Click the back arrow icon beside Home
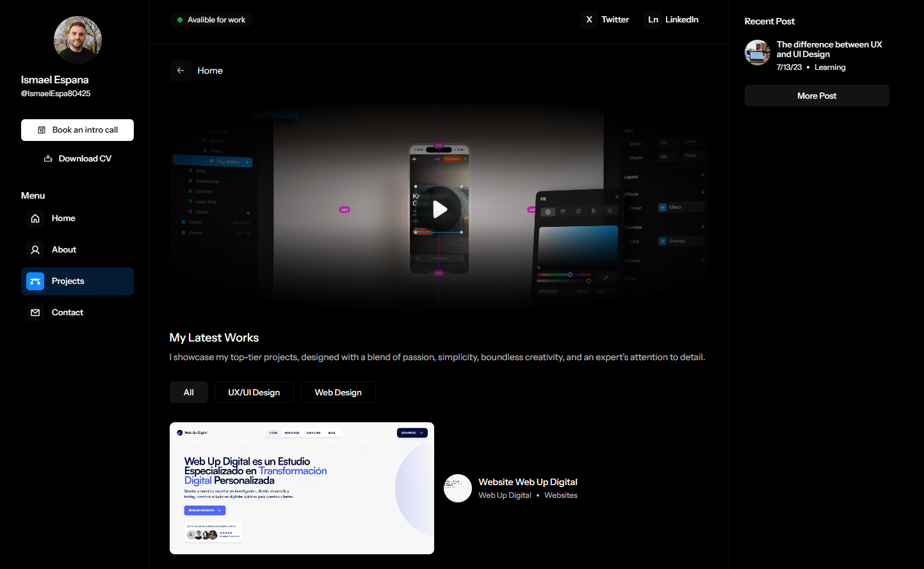Image resolution: width=924 pixels, height=569 pixels. tap(181, 70)
